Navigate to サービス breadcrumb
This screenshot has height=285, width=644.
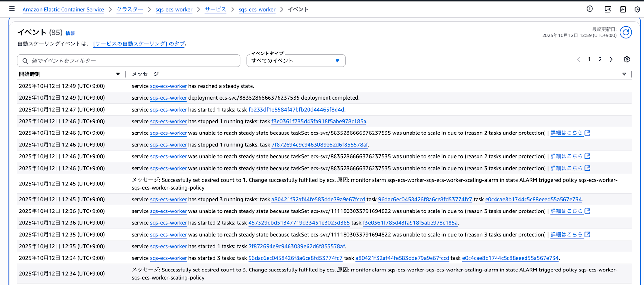pyautogui.click(x=215, y=10)
